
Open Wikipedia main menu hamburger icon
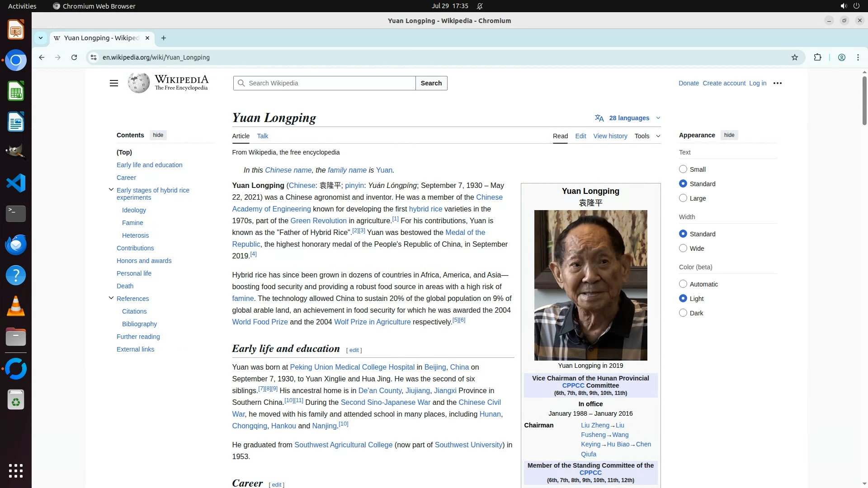(x=114, y=83)
